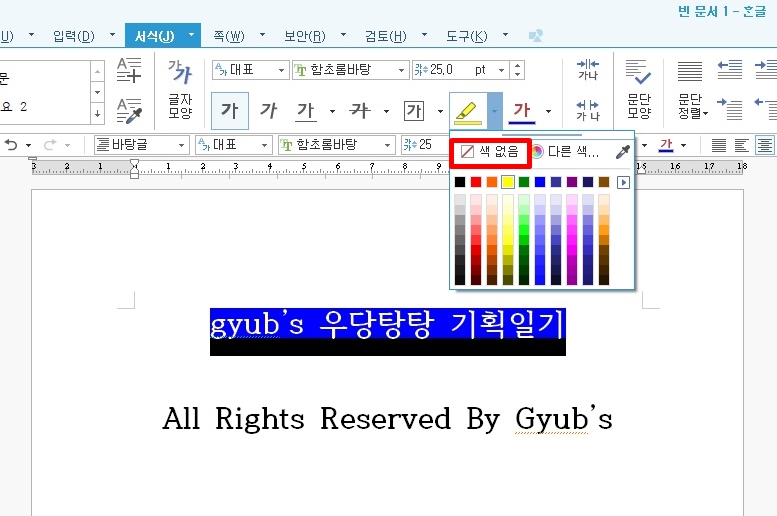Image resolution: width=777 pixels, height=516 pixels.
Task: Narrow character spacing with the 가나 icon
Action: (588, 69)
